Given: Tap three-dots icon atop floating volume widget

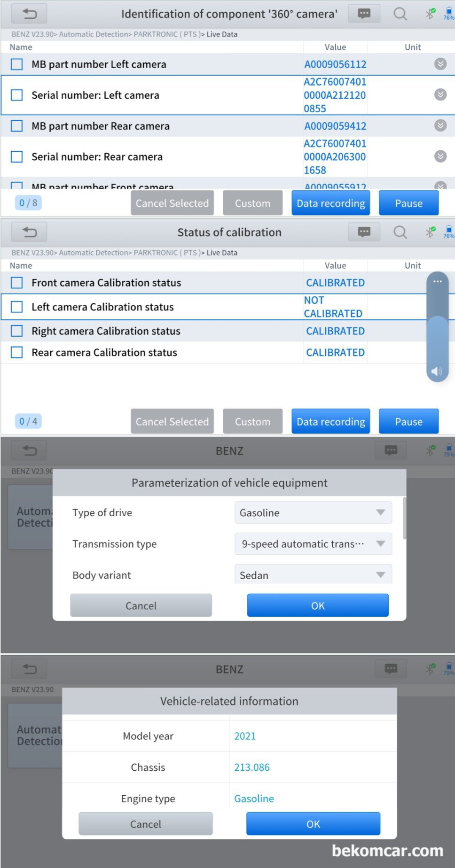Looking at the screenshot, I should [438, 281].
